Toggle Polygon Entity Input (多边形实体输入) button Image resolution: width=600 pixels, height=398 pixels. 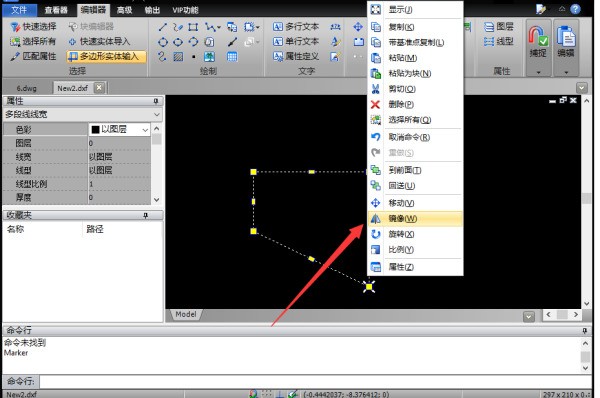click(x=106, y=57)
